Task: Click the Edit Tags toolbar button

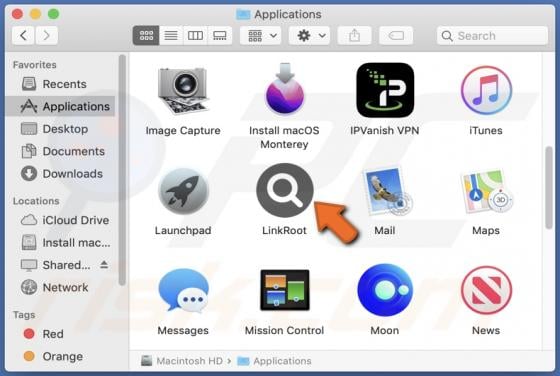Action: (x=396, y=35)
